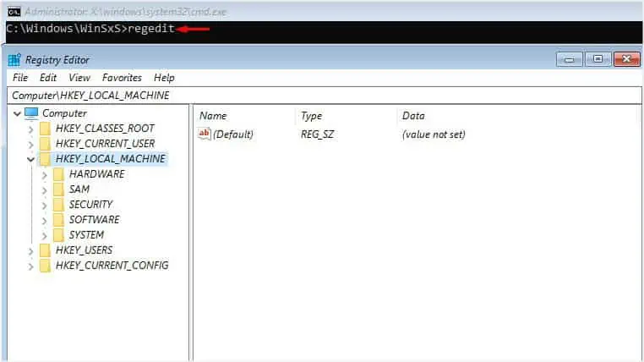Expand the SECURITY key
The height and width of the screenshot is (362, 644).
click(x=44, y=206)
